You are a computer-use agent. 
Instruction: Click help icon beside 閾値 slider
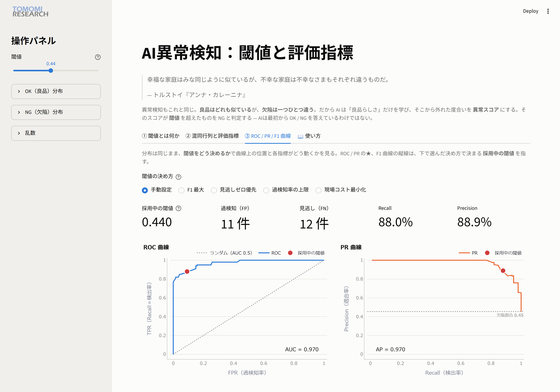[98, 57]
